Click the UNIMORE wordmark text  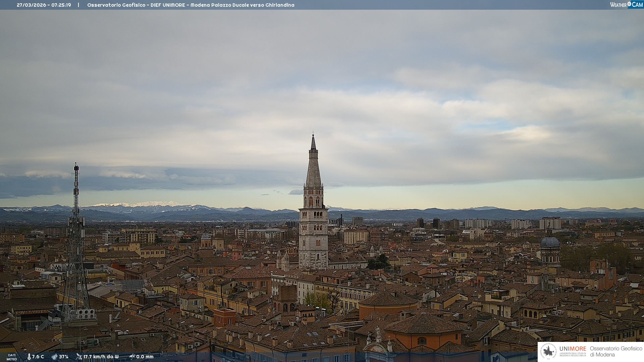click(x=573, y=349)
